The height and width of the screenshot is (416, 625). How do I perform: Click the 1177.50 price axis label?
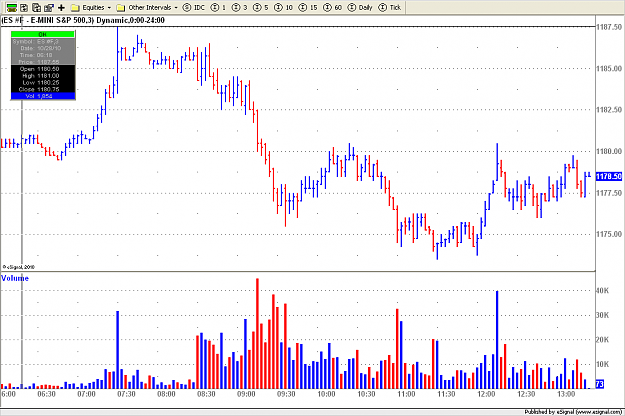609,193
